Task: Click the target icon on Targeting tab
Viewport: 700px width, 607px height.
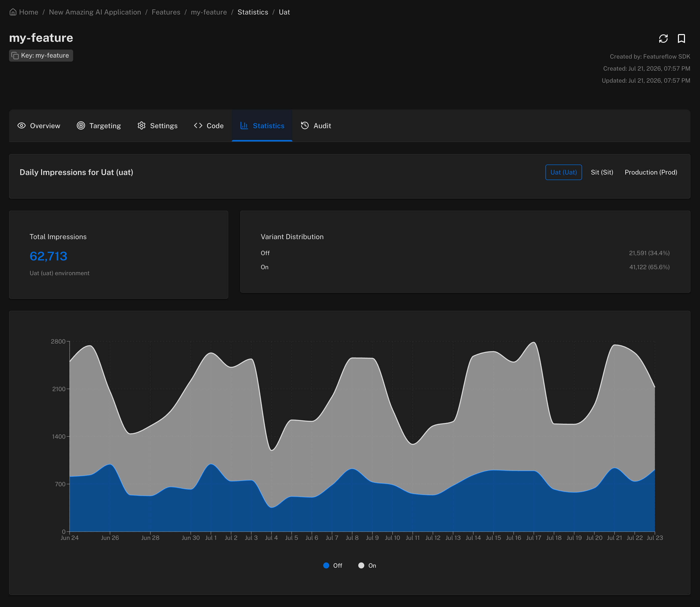Action: coord(81,126)
